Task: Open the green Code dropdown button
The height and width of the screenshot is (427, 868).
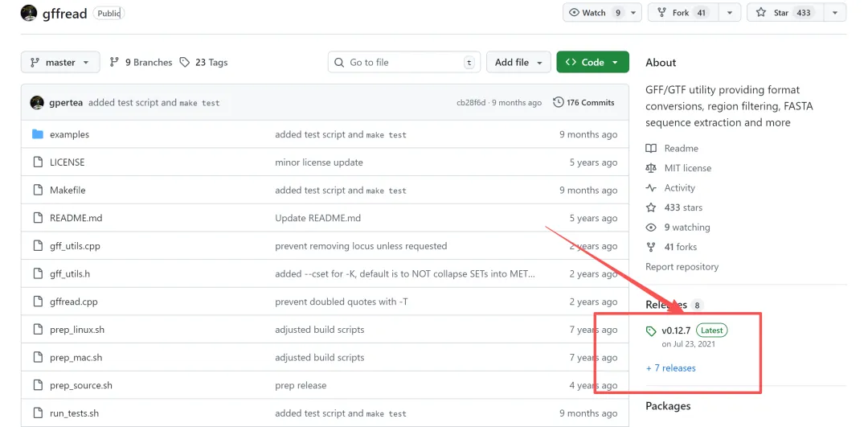Action: (x=592, y=62)
